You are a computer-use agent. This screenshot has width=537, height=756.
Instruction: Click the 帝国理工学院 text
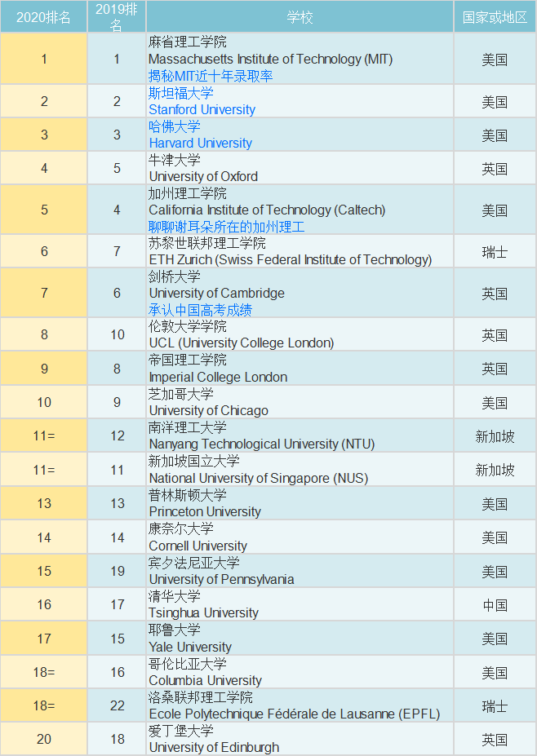(187, 360)
